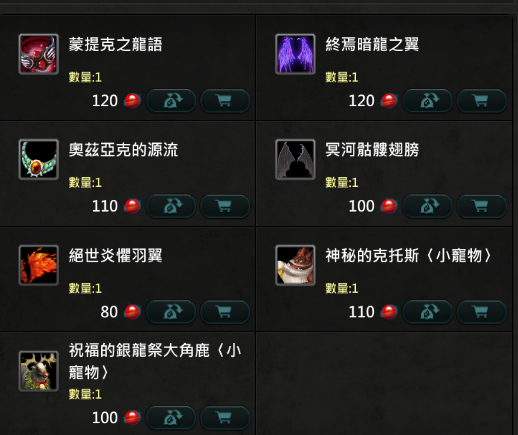Add 蒙提克之龍語 to shopping cart

225,101
